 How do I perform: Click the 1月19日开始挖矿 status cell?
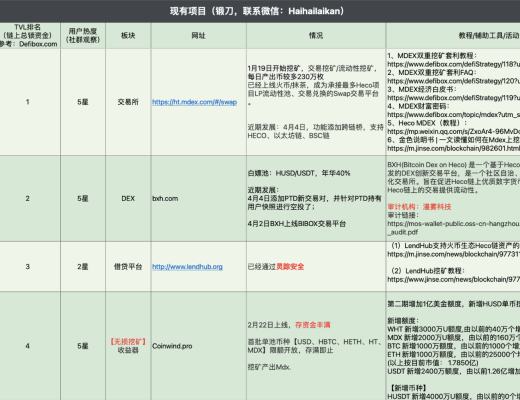[316, 102]
